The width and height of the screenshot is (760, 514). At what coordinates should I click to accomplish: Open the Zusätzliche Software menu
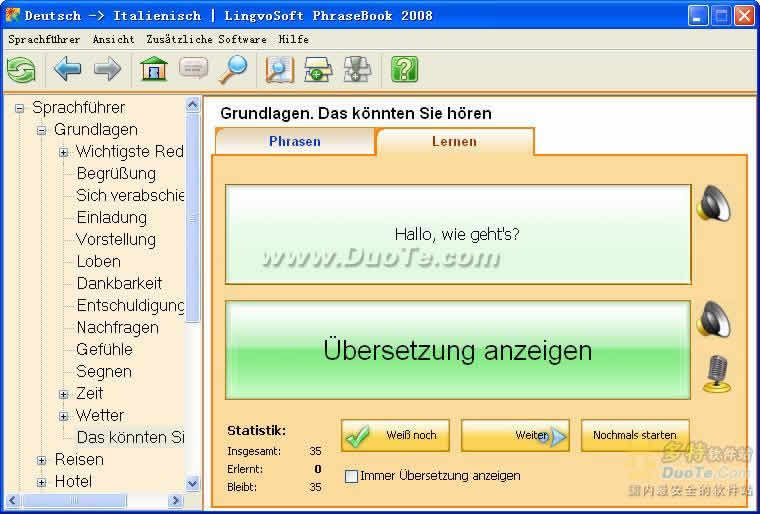point(206,40)
